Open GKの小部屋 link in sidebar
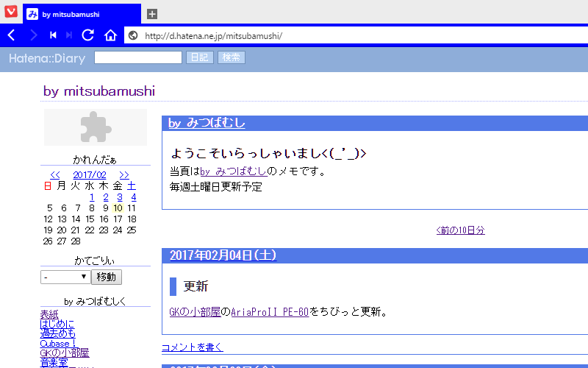Image resolution: width=588 pixels, height=368 pixels. click(x=65, y=353)
